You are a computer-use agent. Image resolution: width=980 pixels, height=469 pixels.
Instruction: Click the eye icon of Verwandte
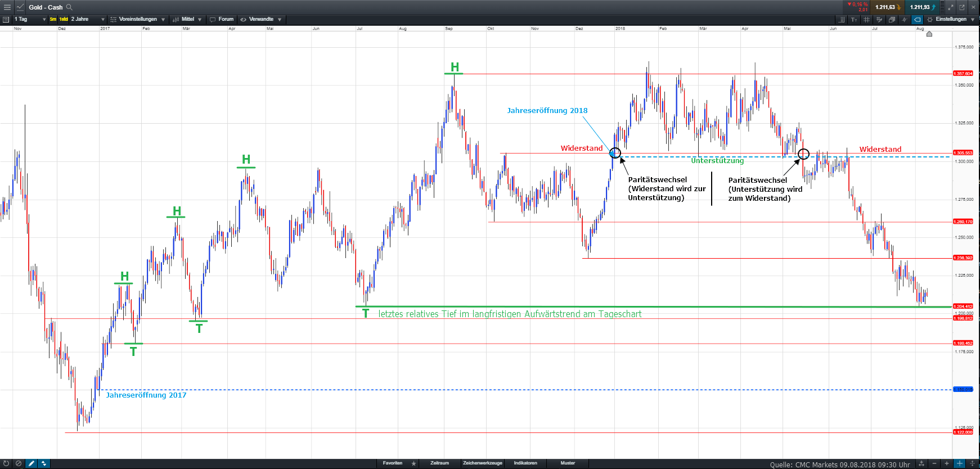[x=244, y=19]
